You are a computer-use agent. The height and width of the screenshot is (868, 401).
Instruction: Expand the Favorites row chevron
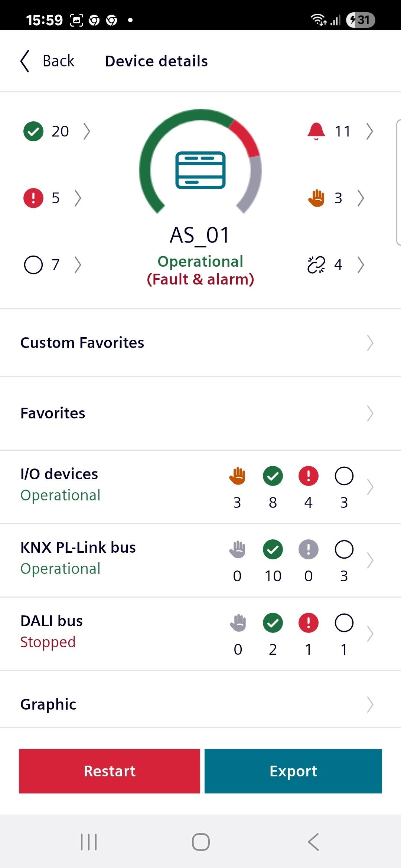click(370, 413)
